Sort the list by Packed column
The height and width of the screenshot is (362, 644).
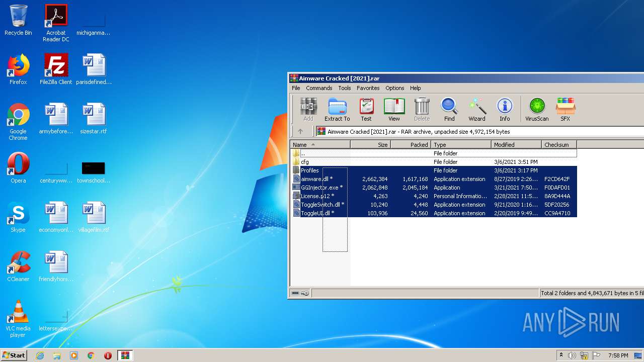pos(411,145)
